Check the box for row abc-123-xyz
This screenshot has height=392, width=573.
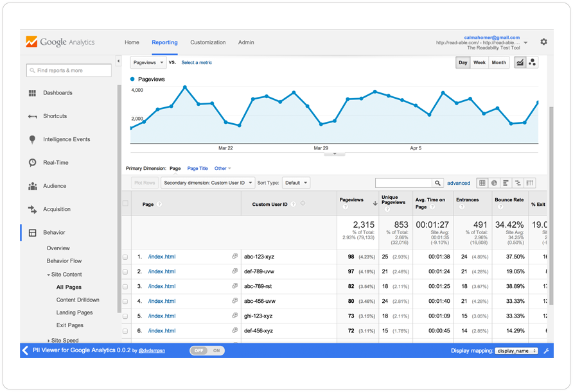click(x=125, y=257)
